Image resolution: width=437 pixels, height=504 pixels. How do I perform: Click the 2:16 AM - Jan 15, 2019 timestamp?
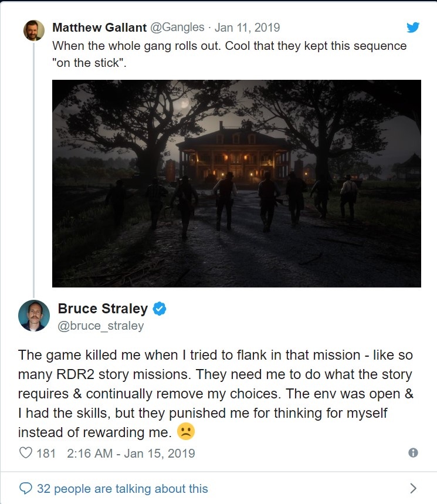point(130,453)
